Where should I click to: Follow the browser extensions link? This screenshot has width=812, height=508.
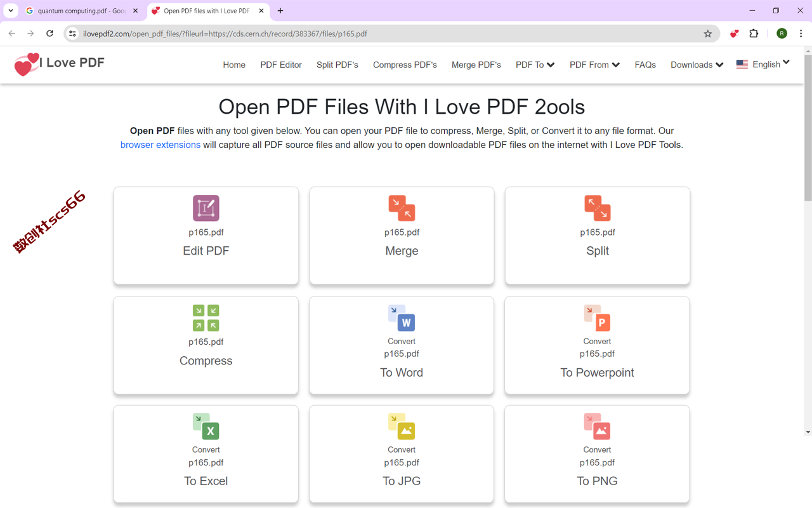160,145
